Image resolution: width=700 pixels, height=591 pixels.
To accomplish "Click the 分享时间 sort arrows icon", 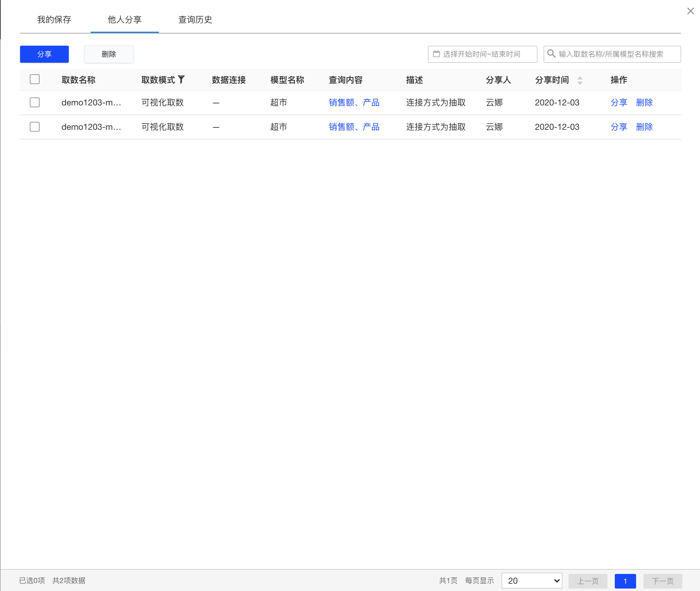I will coord(580,80).
